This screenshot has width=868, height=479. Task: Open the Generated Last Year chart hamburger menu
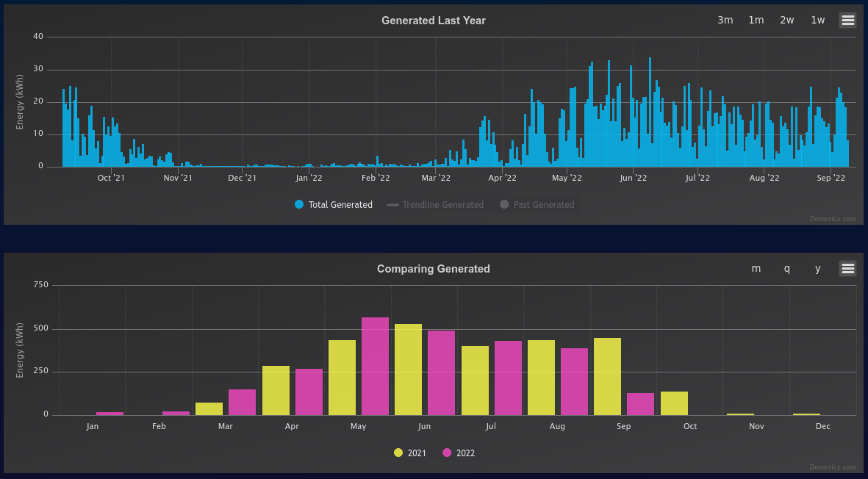(x=847, y=20)
